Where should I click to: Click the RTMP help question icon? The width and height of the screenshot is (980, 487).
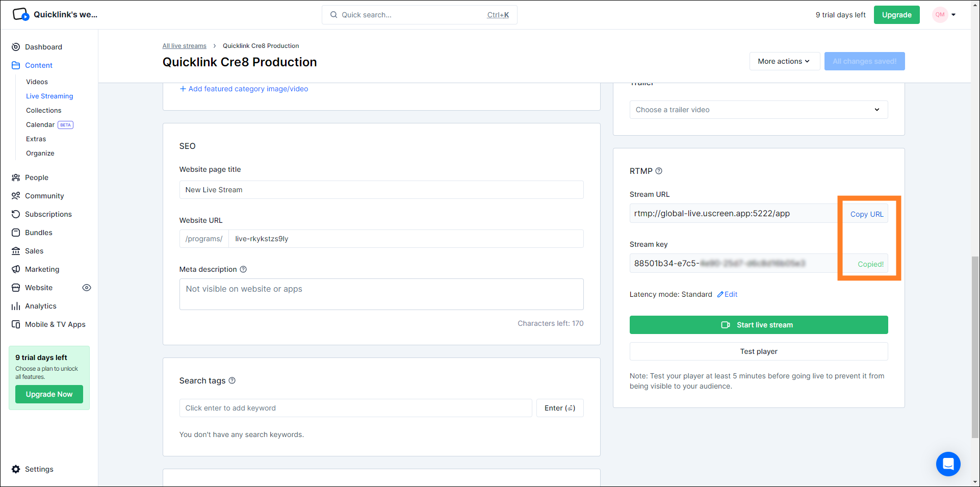tap(659, 171)
